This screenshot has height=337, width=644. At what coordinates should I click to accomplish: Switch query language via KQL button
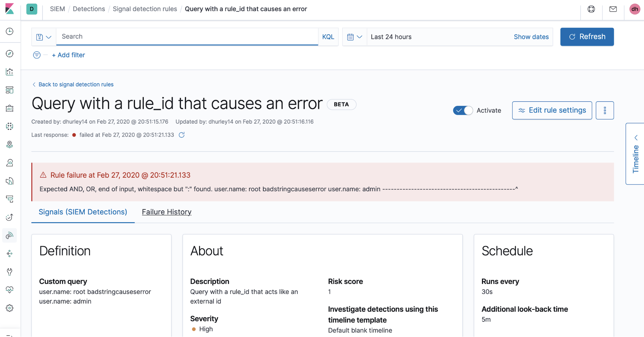(328, 37)
